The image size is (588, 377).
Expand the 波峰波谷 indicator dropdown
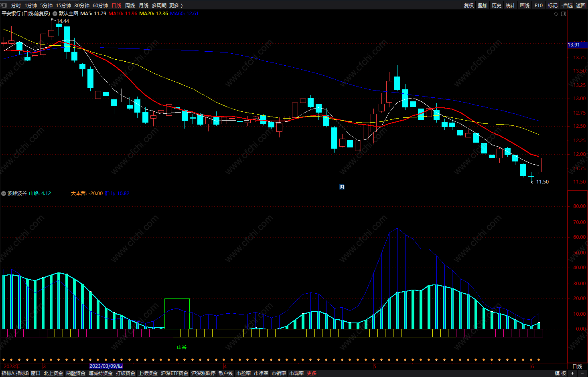click(4, 194)
